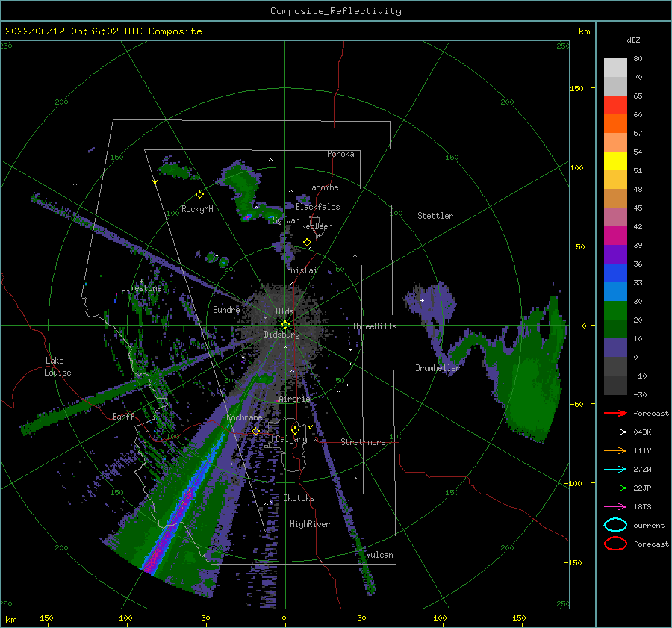Click the green 22JP arrow legend icon
This screenshot has height=628, width=672.
[x=615, y=488]
